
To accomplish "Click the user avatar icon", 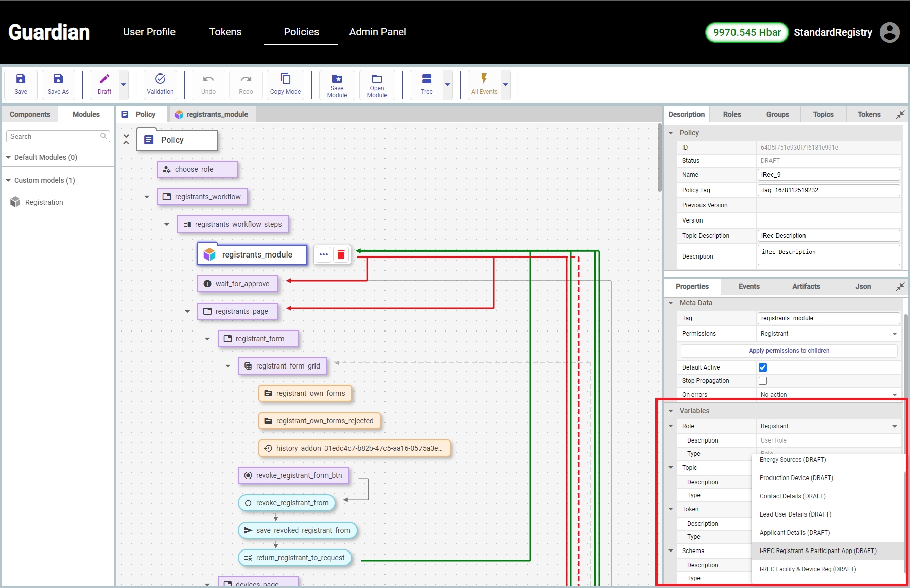I will point(889,32).
